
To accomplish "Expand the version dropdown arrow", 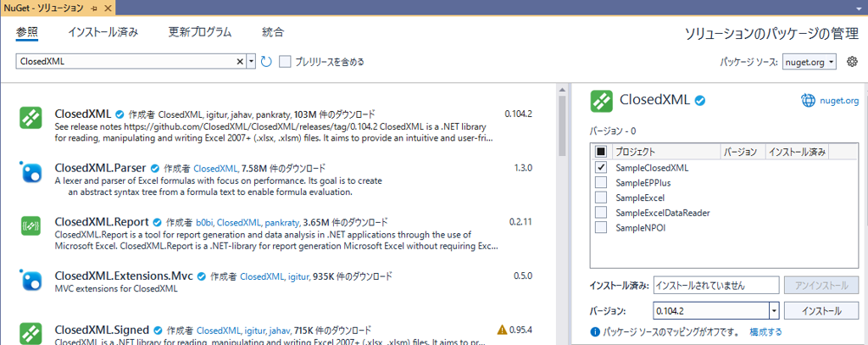I will coord(774,311).
